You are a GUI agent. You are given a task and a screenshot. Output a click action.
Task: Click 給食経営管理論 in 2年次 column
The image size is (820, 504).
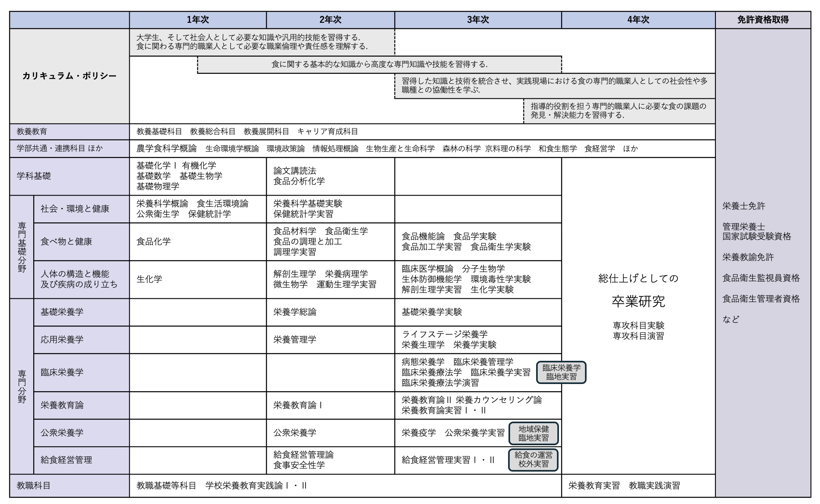point(303,455)
